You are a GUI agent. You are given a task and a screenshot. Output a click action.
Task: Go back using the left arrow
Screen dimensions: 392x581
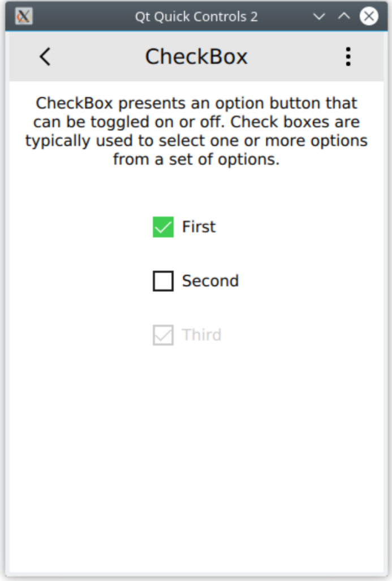coord(45,57)
